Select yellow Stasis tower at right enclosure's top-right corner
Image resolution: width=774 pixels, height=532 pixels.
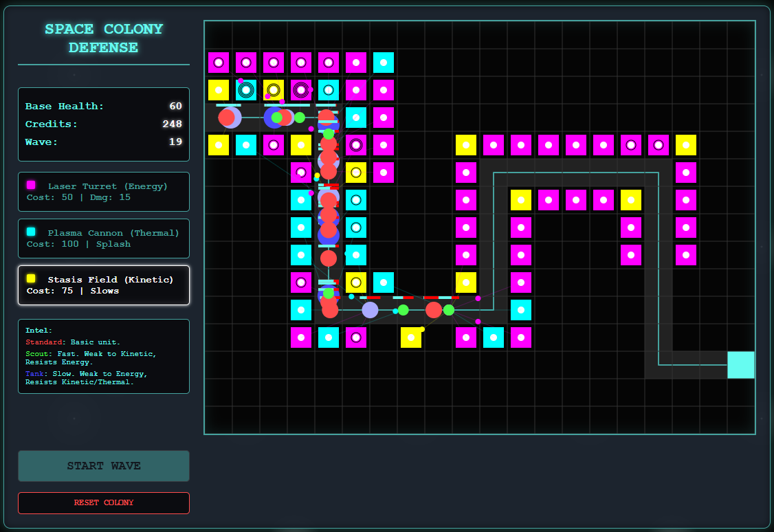pos(686,145)
